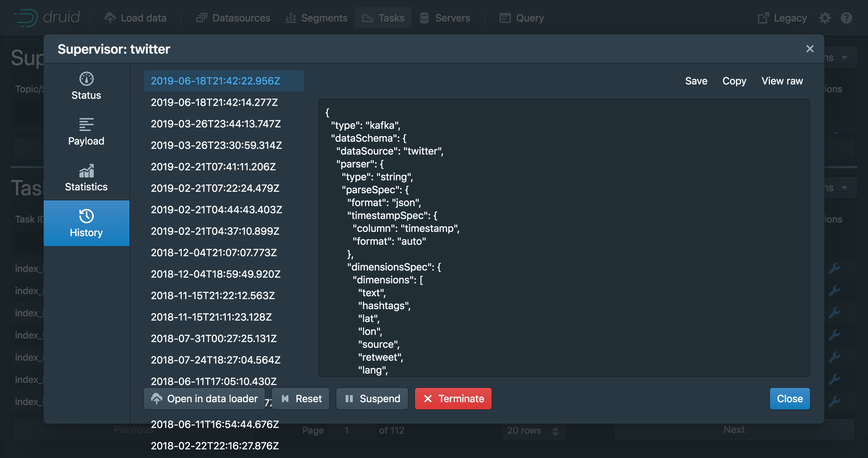Viewport: 868px width, 458px height.
Task: Click the History clock icon
Action: pos(86,216)
